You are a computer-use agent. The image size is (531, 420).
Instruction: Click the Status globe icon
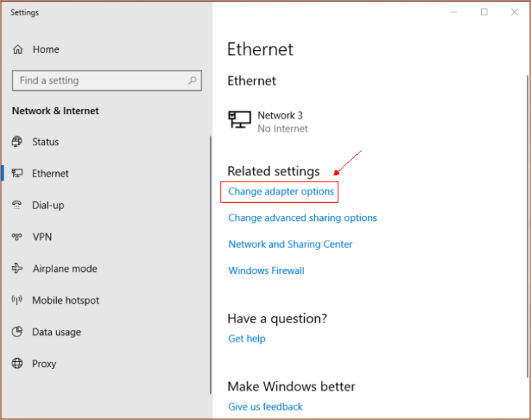tap(17, 142)
